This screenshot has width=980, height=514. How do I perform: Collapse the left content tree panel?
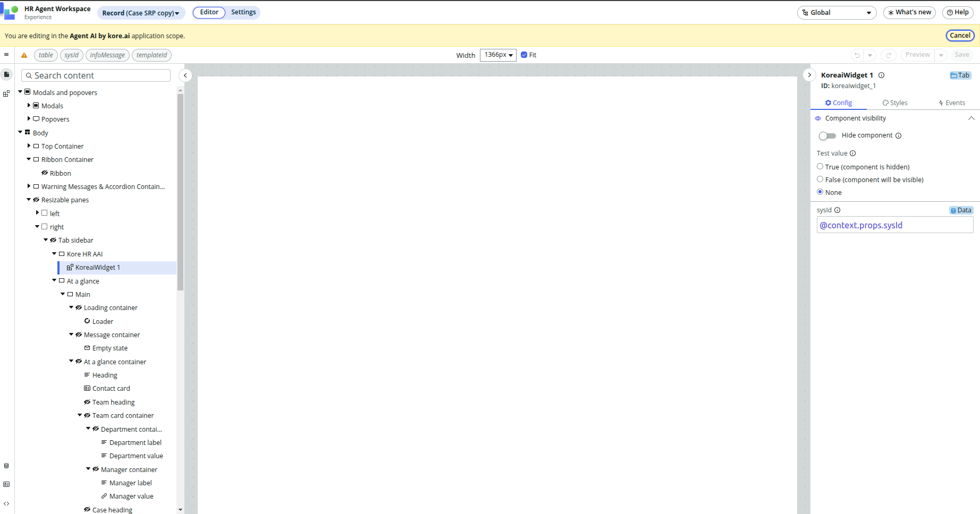point(185,75)
